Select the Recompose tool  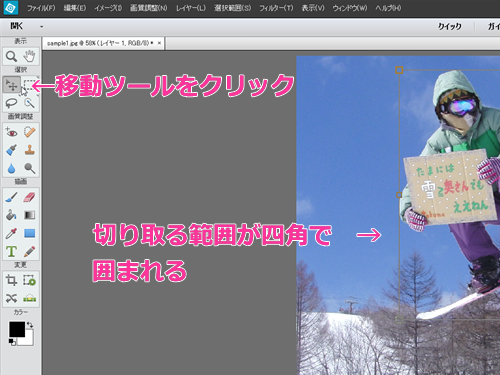(x=29, y=280)
